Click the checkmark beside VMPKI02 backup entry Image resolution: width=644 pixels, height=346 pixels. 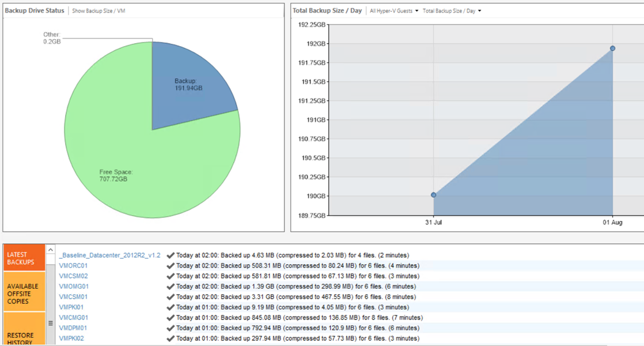coord(171,339)
